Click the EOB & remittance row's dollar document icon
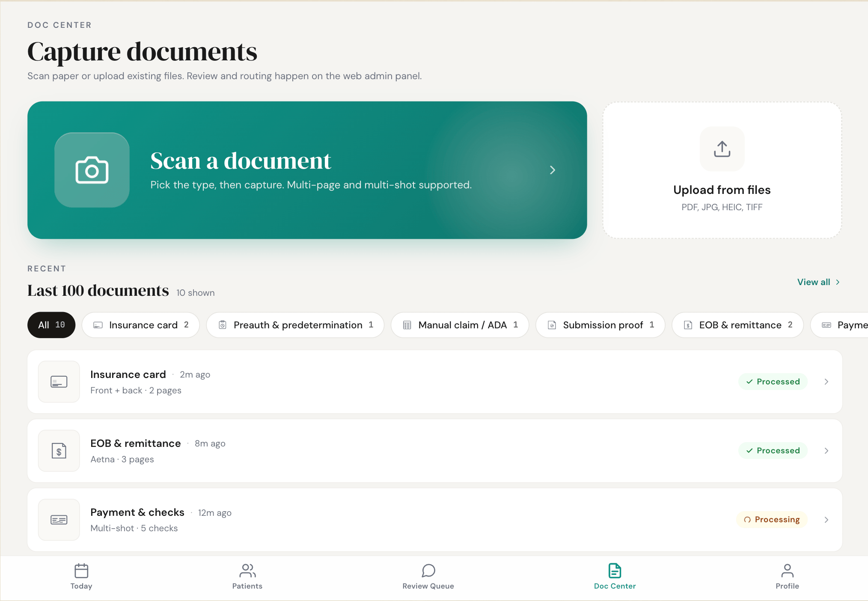The width and height of the screenshot is (868, 601). (x=59, y=451)
